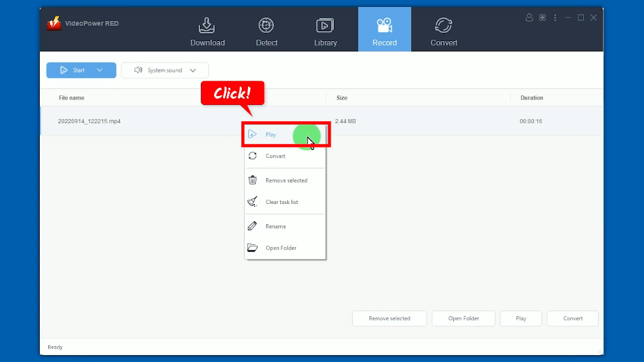Expand the Start recording dropdown arrow
The height and width of the screenshot is (362, 644).
[x=100, y=70]
